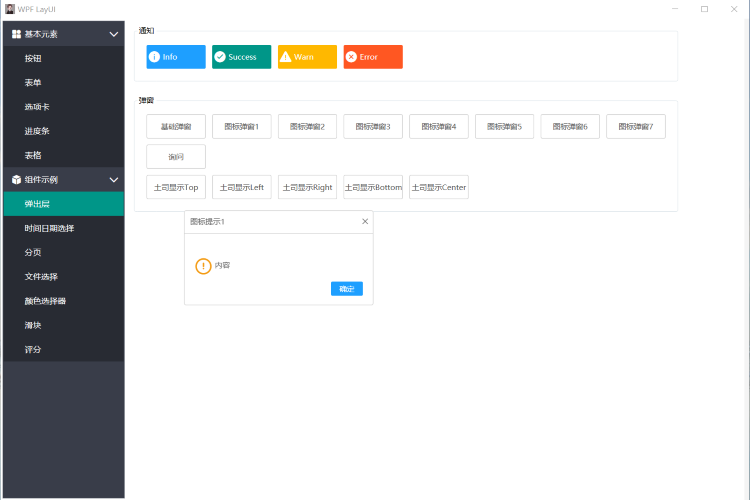
Task: Collapse the 组件示例 menu chevron
Action: pos(114,180)
